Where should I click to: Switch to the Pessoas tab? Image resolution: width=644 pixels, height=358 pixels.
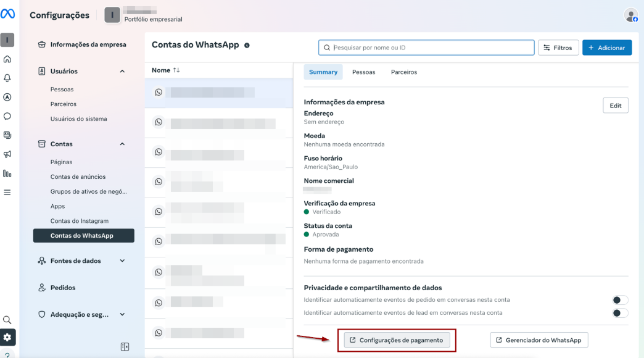pos(363,72)
